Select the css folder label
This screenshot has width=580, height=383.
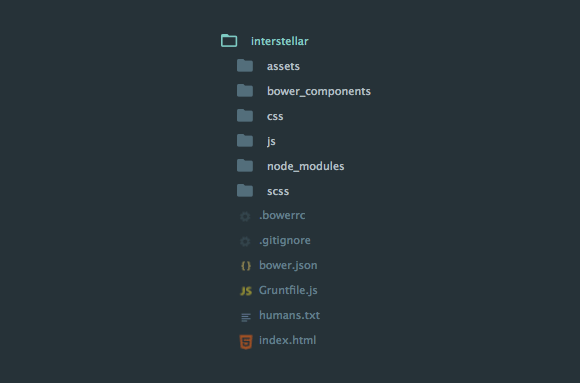[x=275, y=117]
